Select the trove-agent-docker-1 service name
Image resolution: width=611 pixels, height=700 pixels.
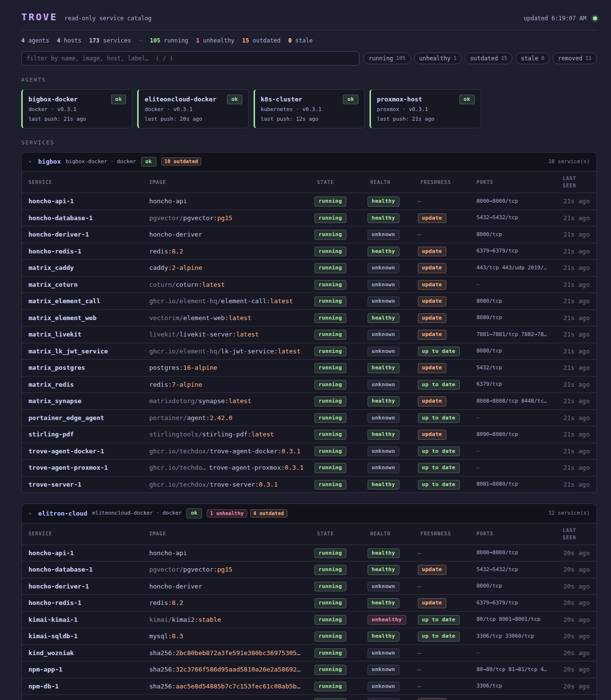(66, 451)
